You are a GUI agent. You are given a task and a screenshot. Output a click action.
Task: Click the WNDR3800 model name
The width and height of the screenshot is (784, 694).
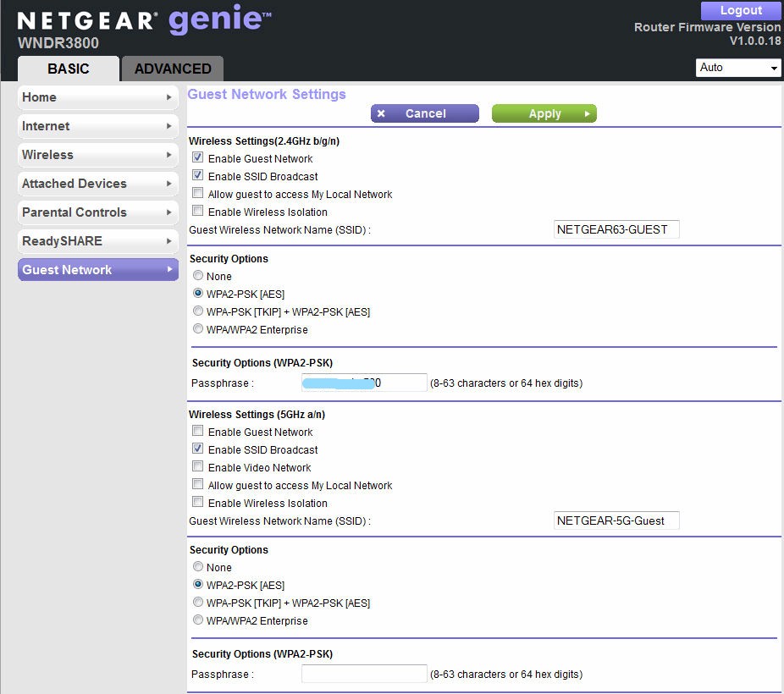pyautogui.click(x=58, y=43)
